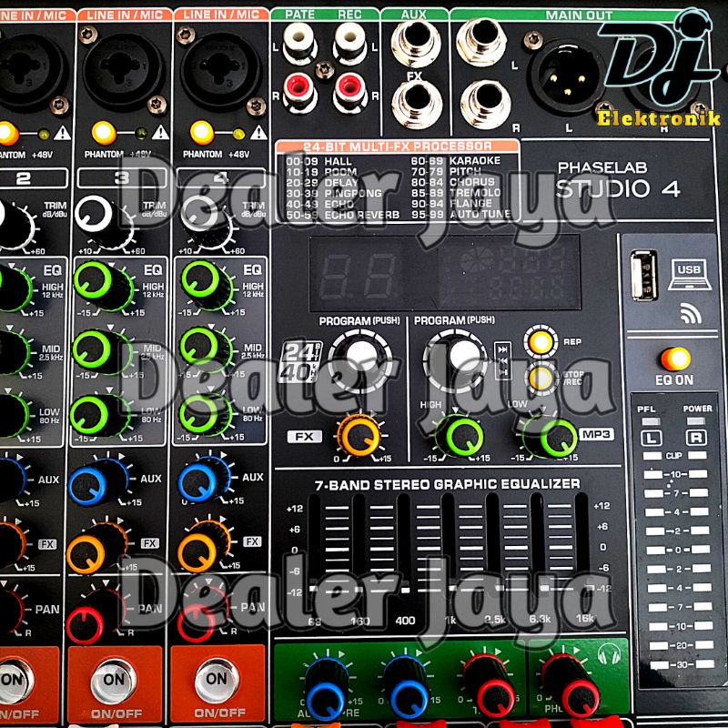The width and height of the screenshot is (728, 728).
Task: Click the phantom power LED on channel 4
Action: [238, 134]
